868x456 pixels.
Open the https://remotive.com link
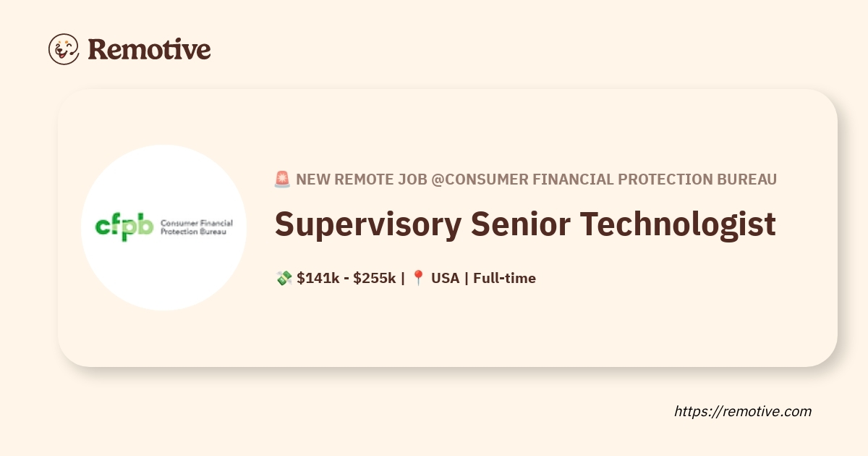pos(743,411)
